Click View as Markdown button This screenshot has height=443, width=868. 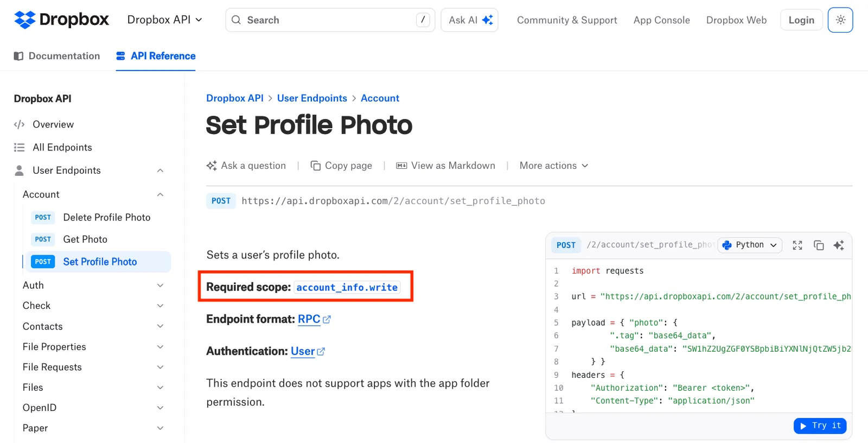pyautogui.click(x=445, y=166)
